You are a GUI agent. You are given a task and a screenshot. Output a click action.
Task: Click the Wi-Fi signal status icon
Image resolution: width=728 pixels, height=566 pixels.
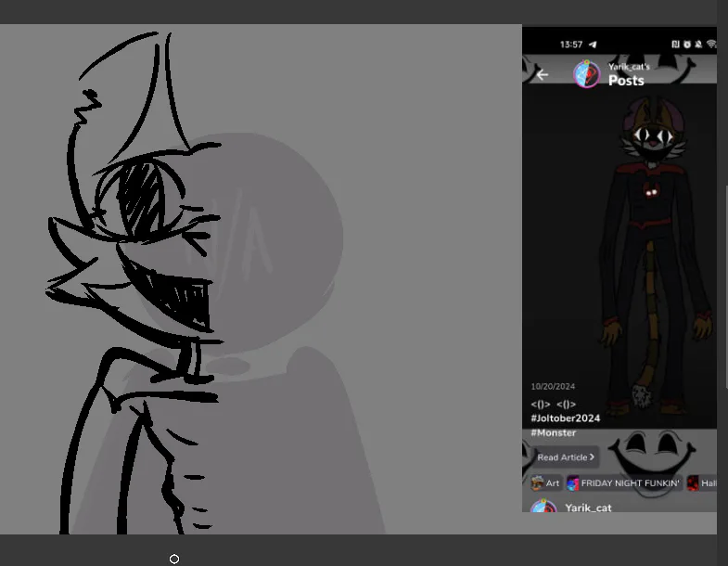(x=711, y=45)
